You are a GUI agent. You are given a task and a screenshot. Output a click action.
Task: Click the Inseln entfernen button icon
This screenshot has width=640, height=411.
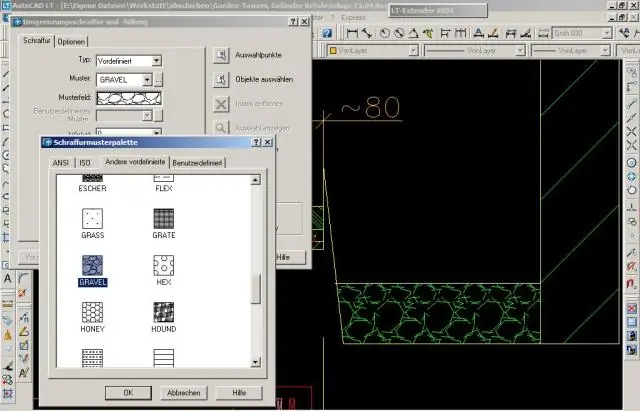(221, 104)
